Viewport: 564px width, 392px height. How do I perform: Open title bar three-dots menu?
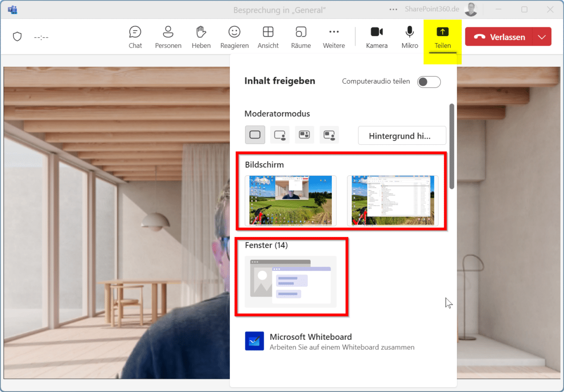tap(393, 9)
